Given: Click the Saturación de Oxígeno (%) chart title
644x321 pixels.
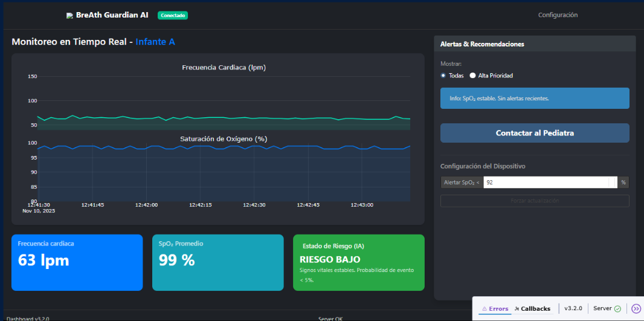Looking at the screenshot, I should [224, 139].
